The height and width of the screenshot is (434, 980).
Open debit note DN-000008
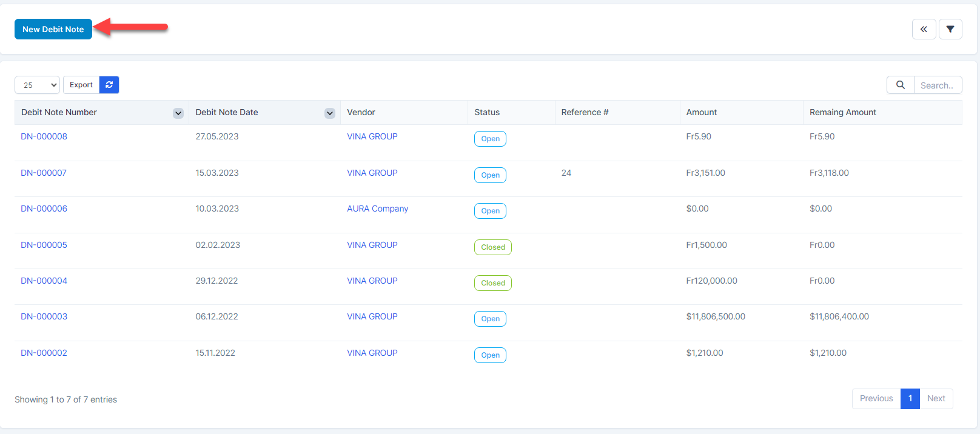tap(44, 136)
